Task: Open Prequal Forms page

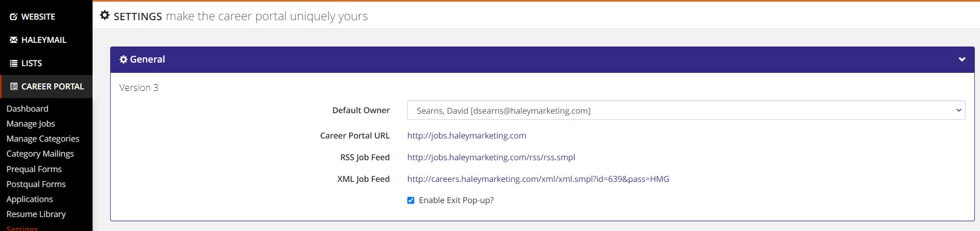Action: [34, 169]
